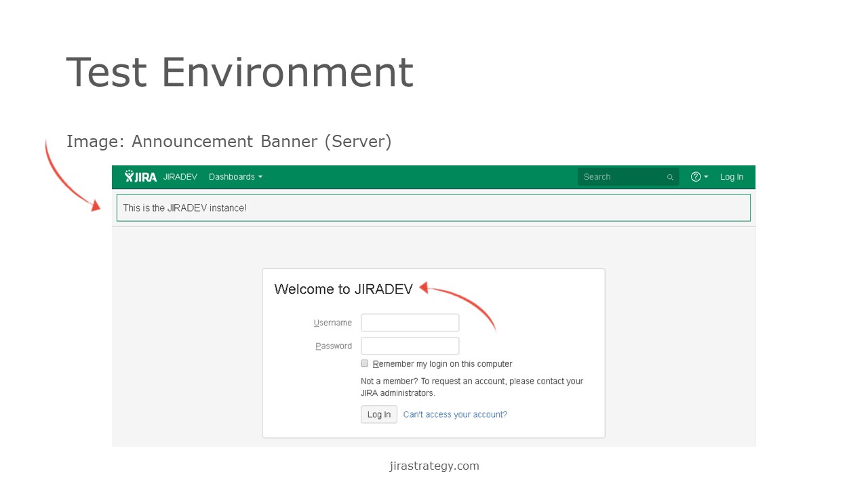Click the JIRADEV instance announcement text
Image resolution: width=868 pixels, height=488 pixels.
[x=185, y=208]
